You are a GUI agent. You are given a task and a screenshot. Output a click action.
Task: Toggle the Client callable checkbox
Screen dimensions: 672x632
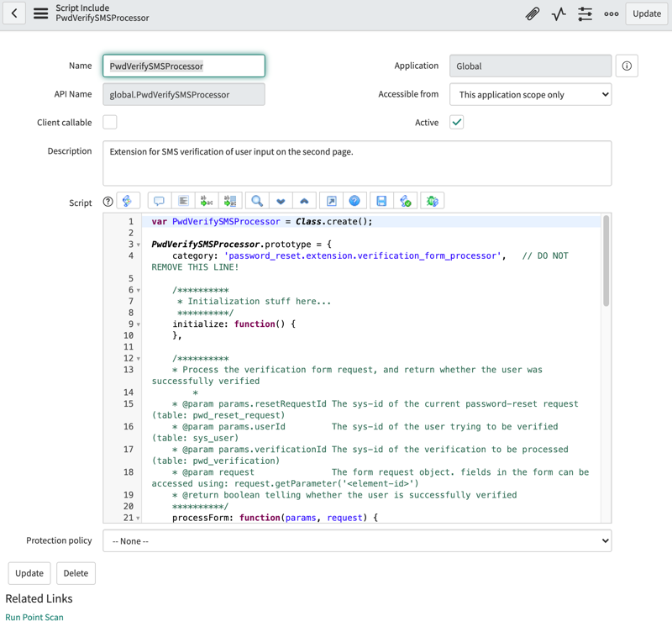[110, 122]
